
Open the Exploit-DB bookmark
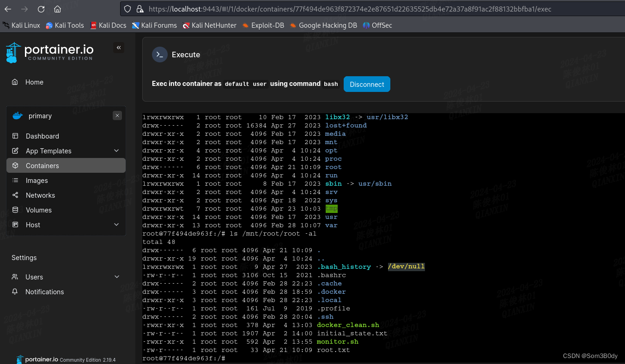[263, 25]
